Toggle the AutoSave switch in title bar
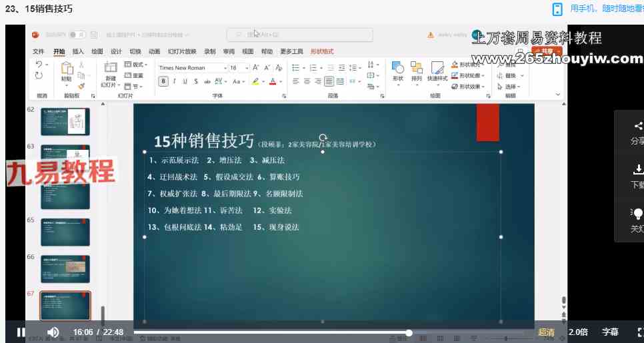Screen dimensions: 644x343 pos(76,35)
